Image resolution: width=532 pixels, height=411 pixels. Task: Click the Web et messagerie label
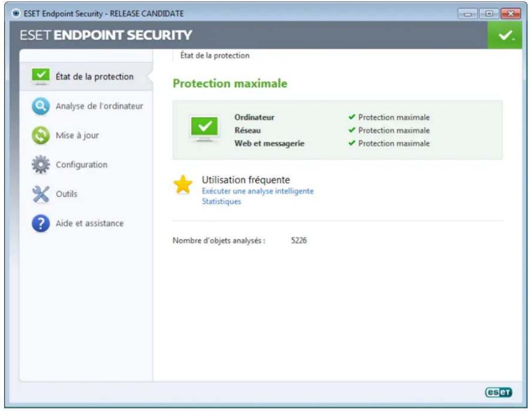[x=270, y=143]
